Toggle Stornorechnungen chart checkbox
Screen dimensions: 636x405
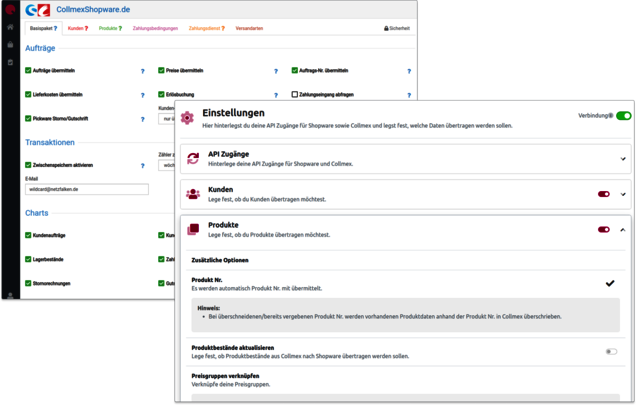pyautogui.click(x=28, y=283)
